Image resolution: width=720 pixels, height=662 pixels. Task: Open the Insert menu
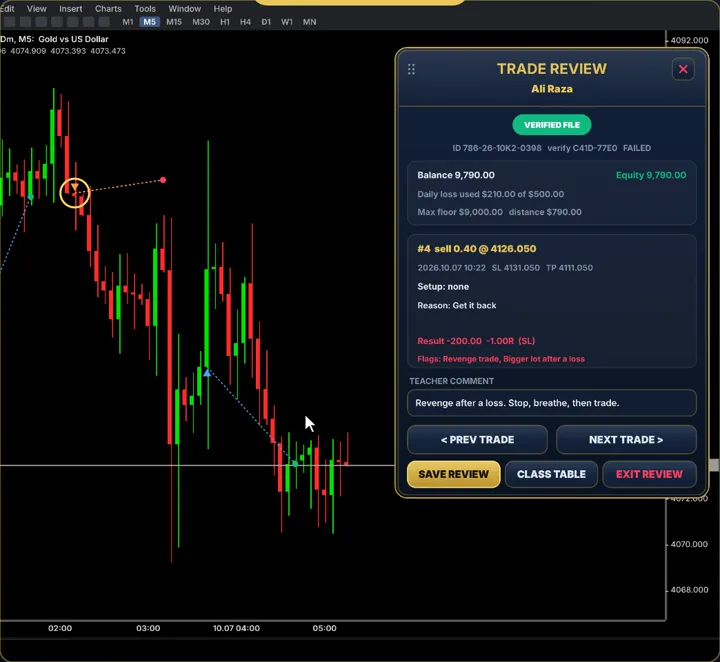(x=71, y=9)
